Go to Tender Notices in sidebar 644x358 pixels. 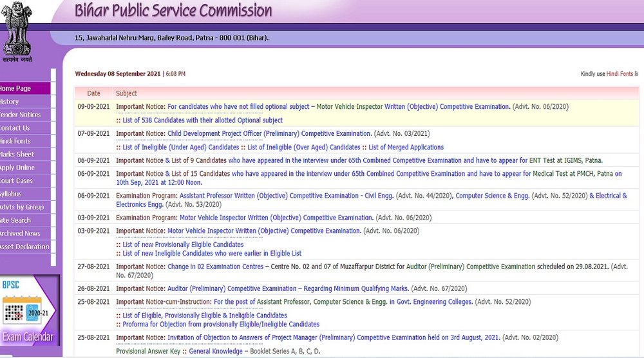pyautogui.click(x=25, y=115)
